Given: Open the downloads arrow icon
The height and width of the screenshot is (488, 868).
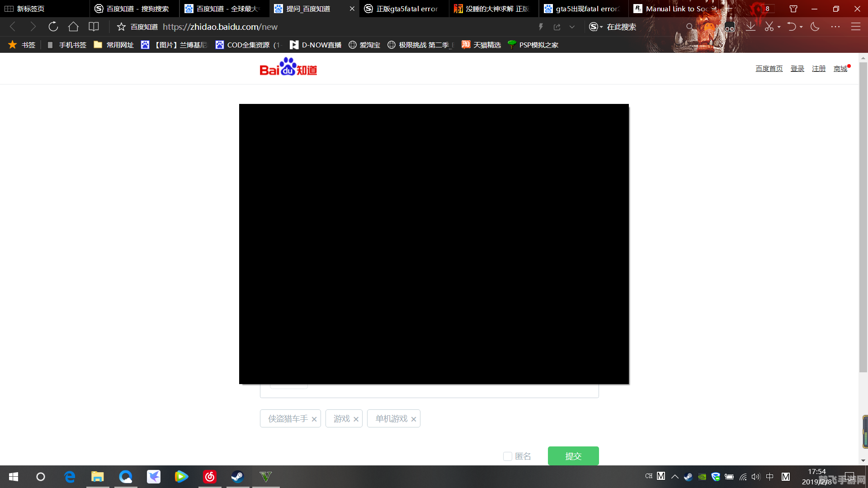Looking at the screenshot, I should pos(750,27).
